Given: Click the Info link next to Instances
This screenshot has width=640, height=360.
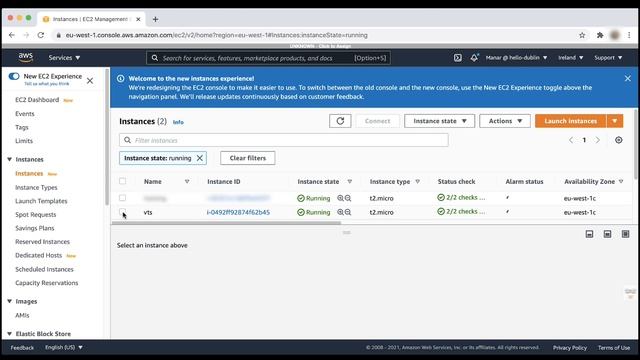Looking at the screenshot, I should point(178,122).
